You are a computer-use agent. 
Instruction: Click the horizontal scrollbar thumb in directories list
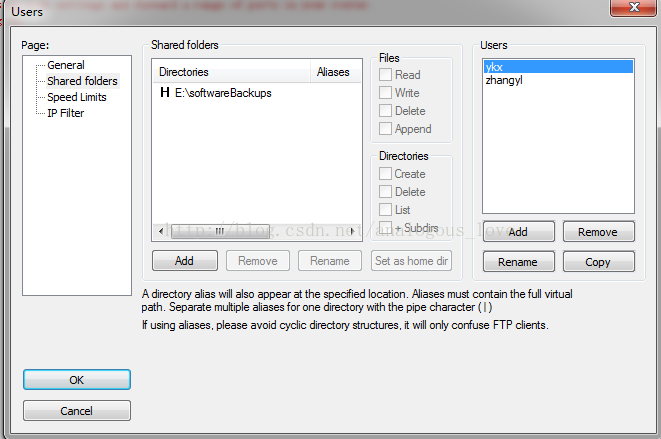coord(220,231)
